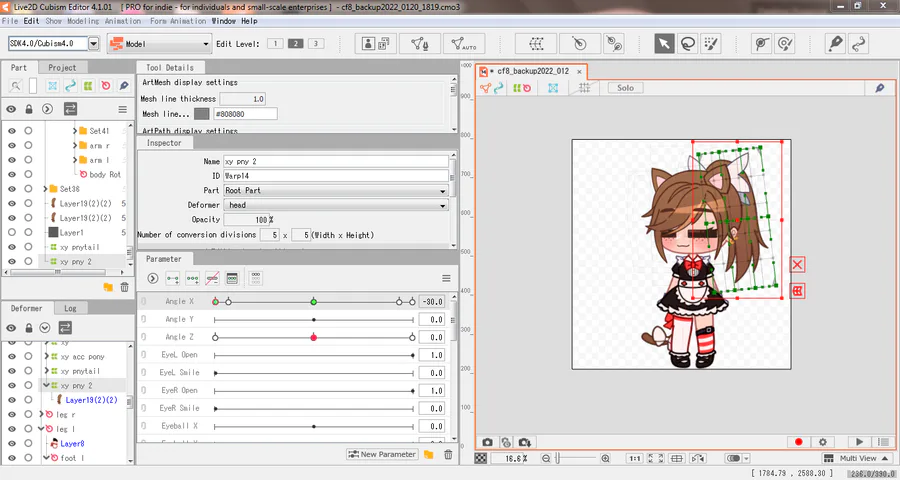The width and height of the screenshot is (900, 480).
Task: Click the Solo button
Action: [x=626, y=88]
